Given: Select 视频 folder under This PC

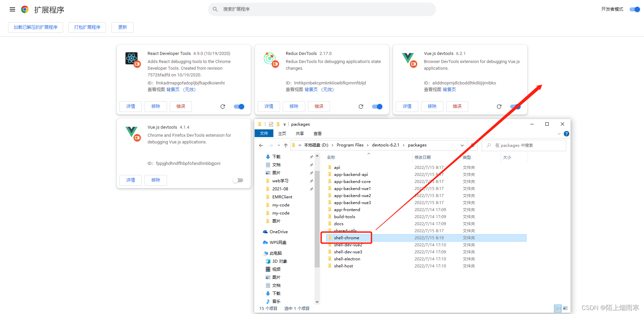Looking at the screenshot, I should click(x=273, y=269).
